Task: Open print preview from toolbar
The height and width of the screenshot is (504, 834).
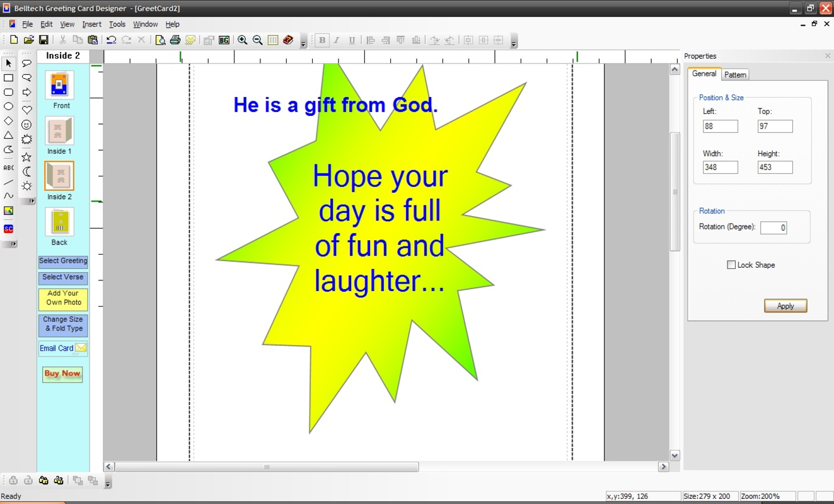Action: pyautogui.click(x=160, y=40)
